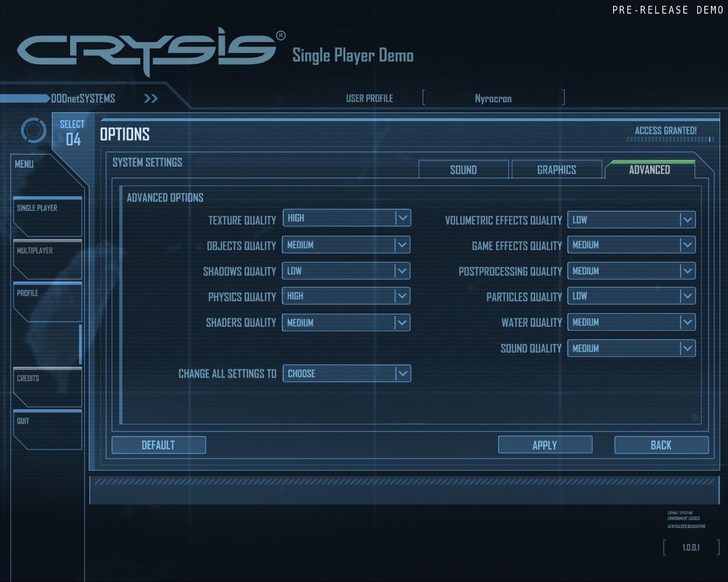Click the 1.0.0.1 version number
Image resolution: width=728 pixels, height=582 pixels.
click(x=691, y=547)
